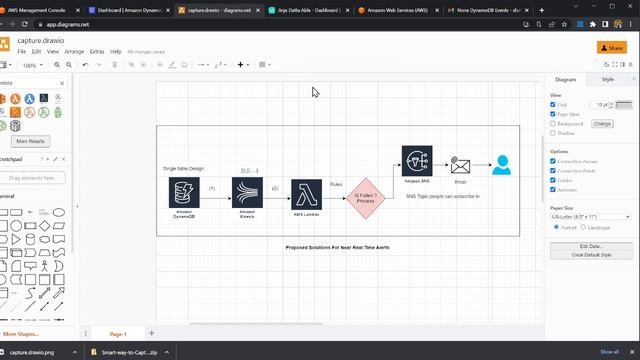This screenshot has height=360, width=640.
Task: Pick the curved S-line shape
Action: point(30,293)
